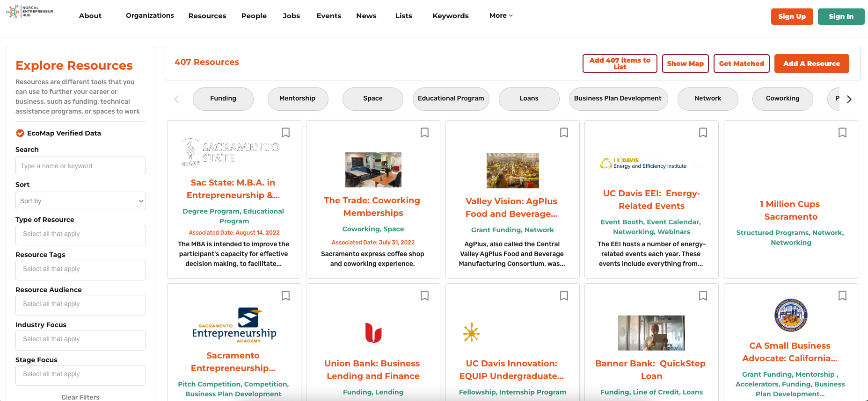The height and width of the screenshot is (401, 868).
Task: Click Get Matched button
Action: 742,64
